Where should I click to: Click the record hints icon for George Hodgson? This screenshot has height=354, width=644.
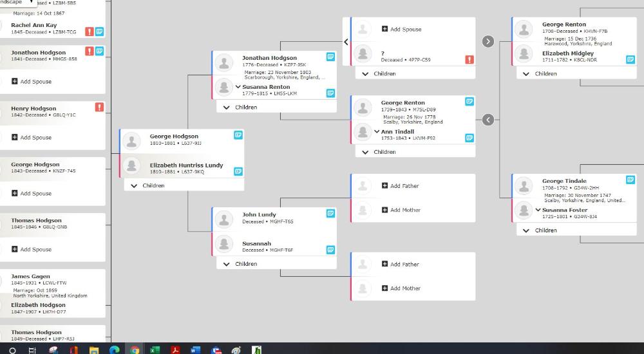click(x=238, y=135)
